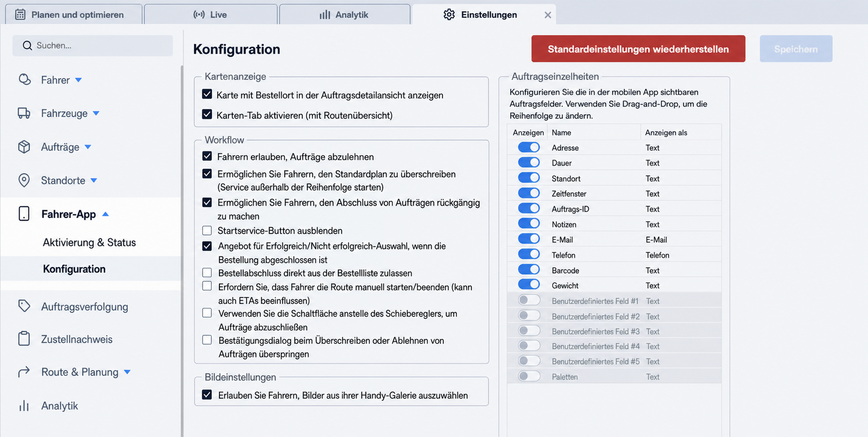Click the broadcast icon on the Live tab
This screenshot has width=868, height=437.
199,14
